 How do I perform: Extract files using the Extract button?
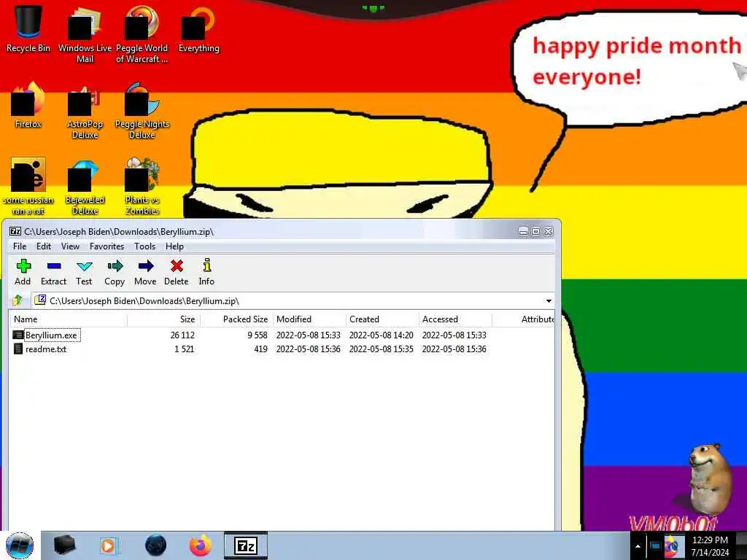pyautogui.click(x=53, y=272)
